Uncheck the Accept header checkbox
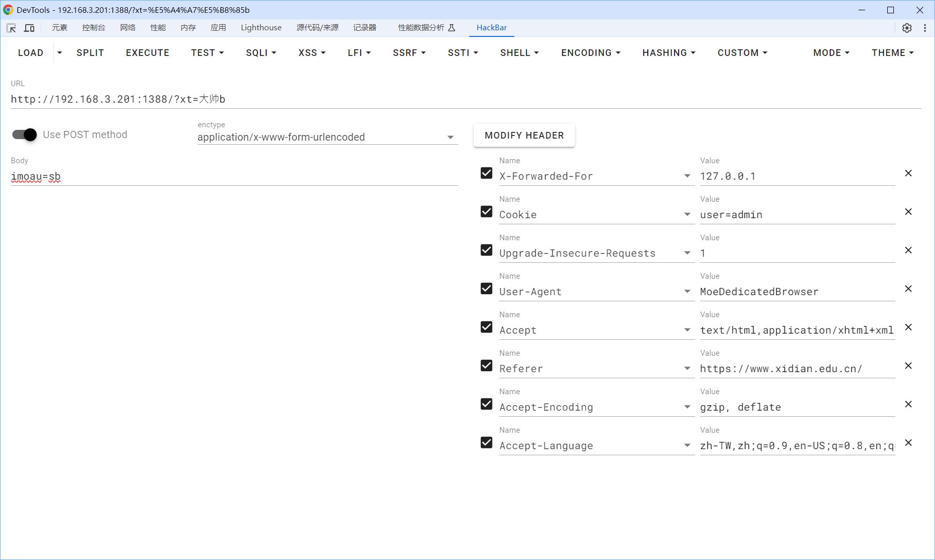 [487, 327]
